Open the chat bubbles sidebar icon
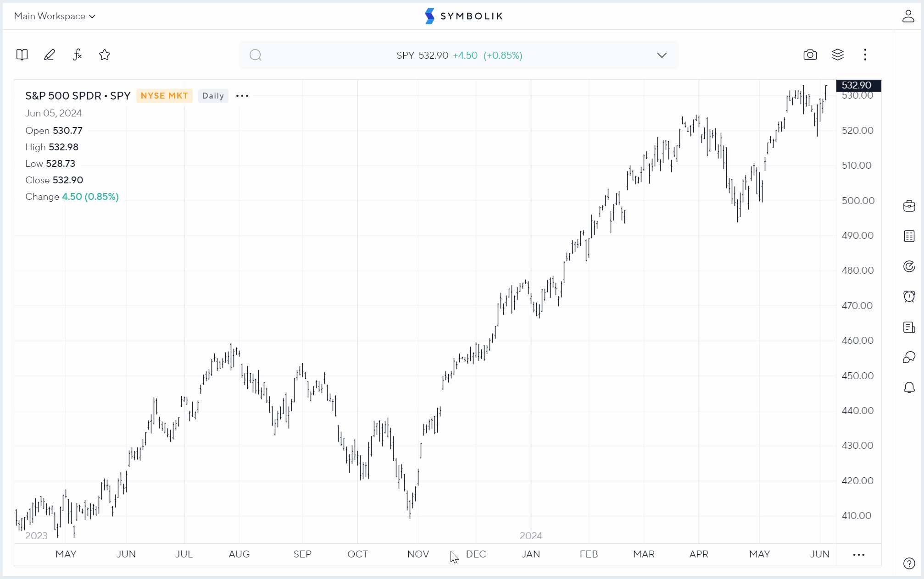 point(909,357)
